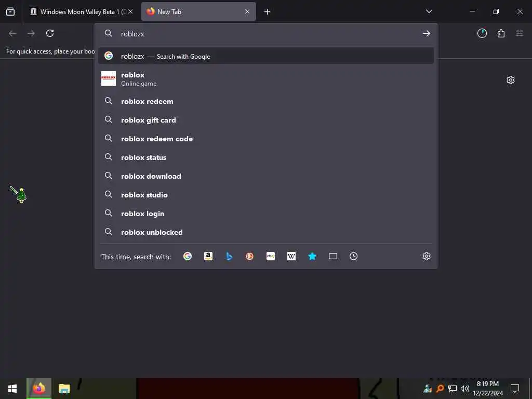The width and height of the screenshot is (532, 399).
Task: Open search settings gear in suggestions panel
Action: click(x=427, y=256)
